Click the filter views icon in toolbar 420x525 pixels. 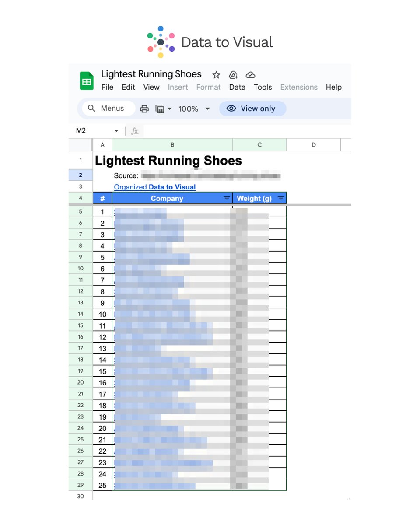click(x=160, y=109)
